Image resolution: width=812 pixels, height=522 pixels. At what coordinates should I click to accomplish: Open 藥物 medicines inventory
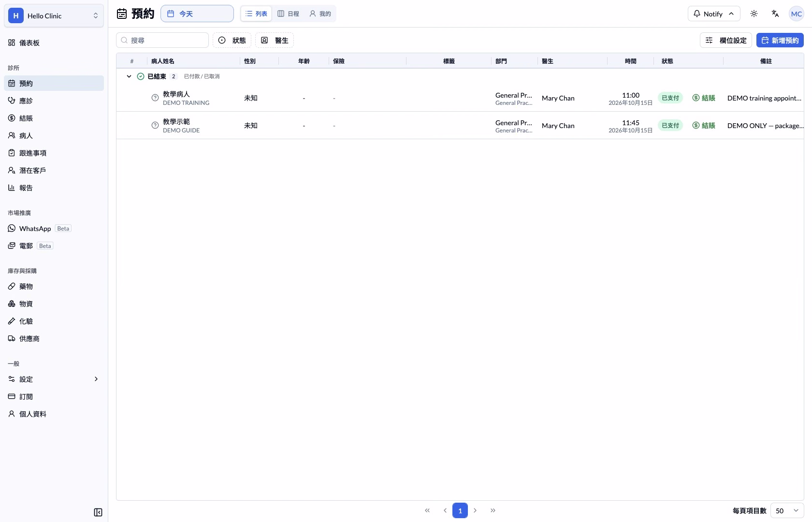pos(54,287)
